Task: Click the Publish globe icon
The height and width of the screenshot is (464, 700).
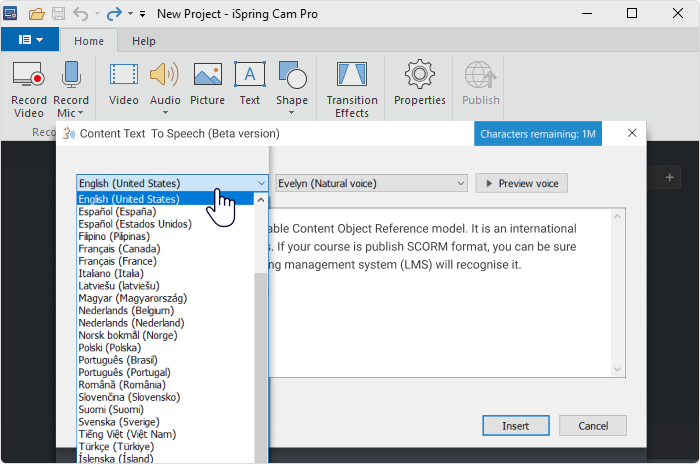Action: click(480, 74)
